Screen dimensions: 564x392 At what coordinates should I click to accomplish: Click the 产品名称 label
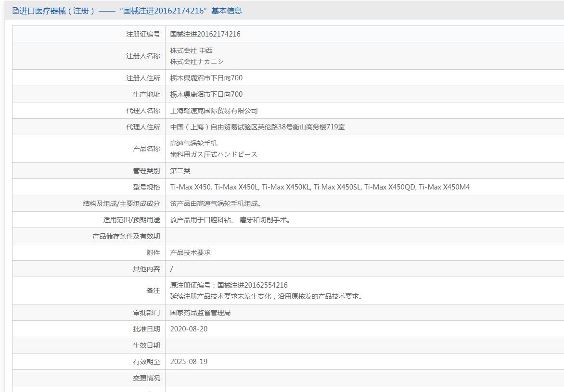click(x=146, y=149)
